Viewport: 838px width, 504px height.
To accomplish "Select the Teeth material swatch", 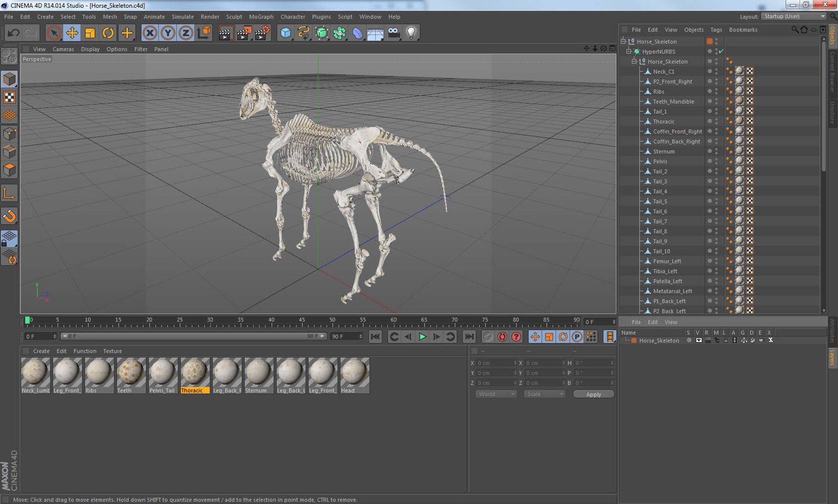I will 131,376.
